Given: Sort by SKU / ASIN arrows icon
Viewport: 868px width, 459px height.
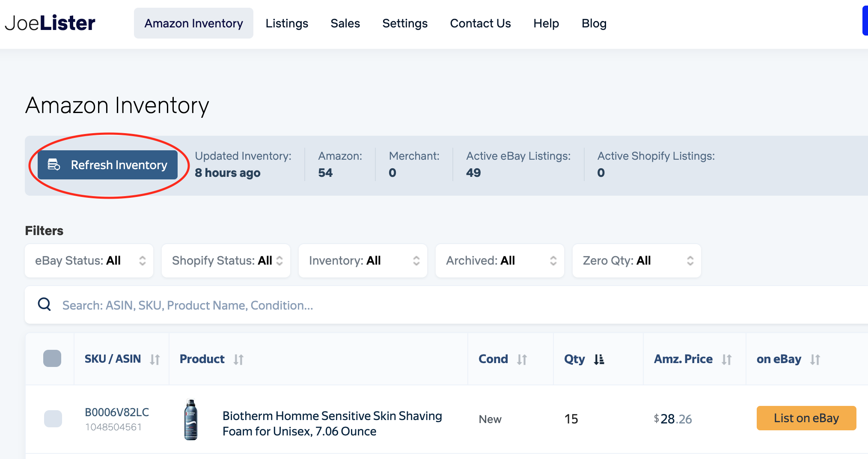Looking at the screenshot, I should (155, 359).
